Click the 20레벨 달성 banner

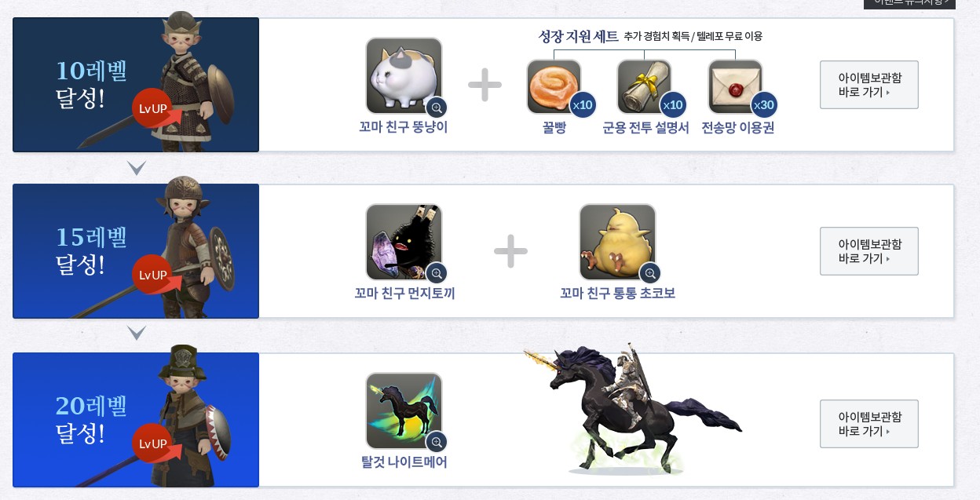coord(136,420)
